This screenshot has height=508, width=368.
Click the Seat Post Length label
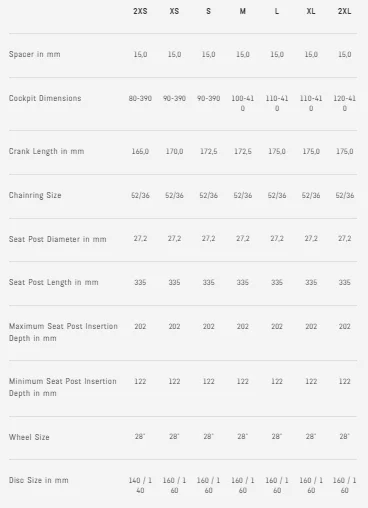54,282
